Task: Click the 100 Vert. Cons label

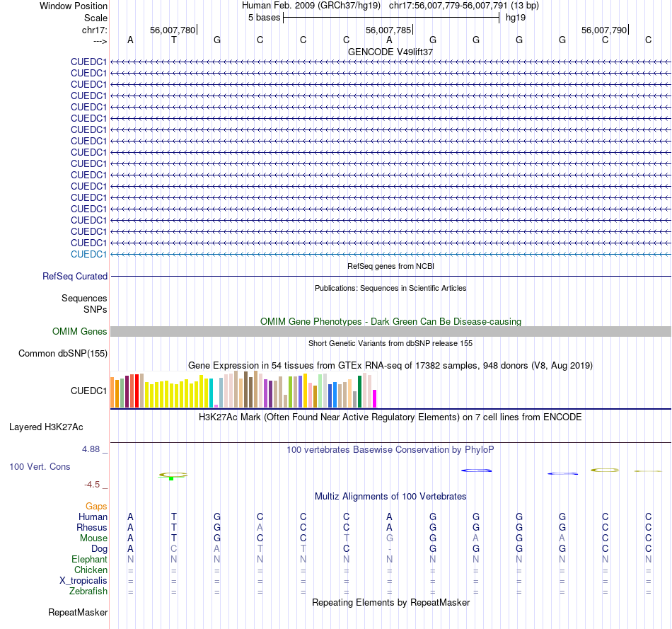Action: [40, 466]
